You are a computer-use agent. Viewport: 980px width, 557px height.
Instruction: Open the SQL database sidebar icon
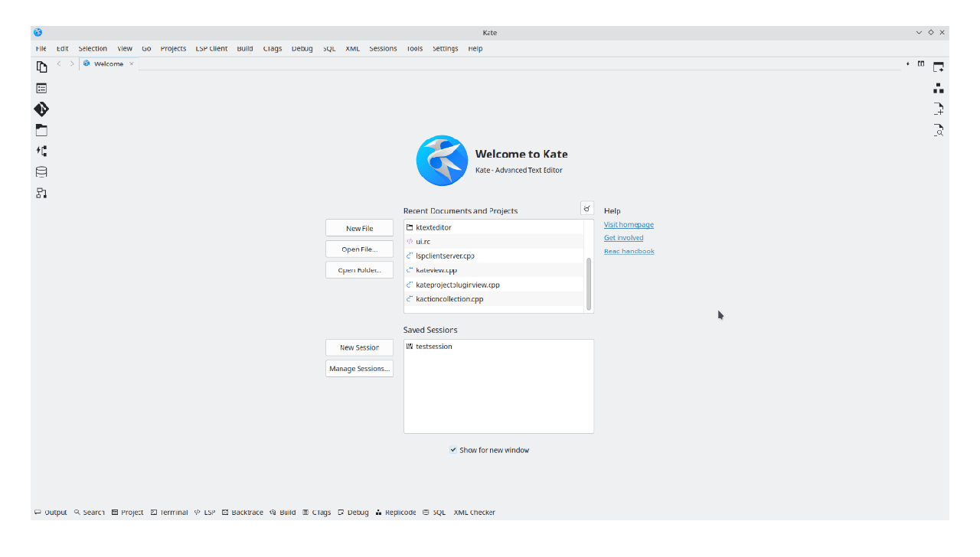tap(41, 172)
